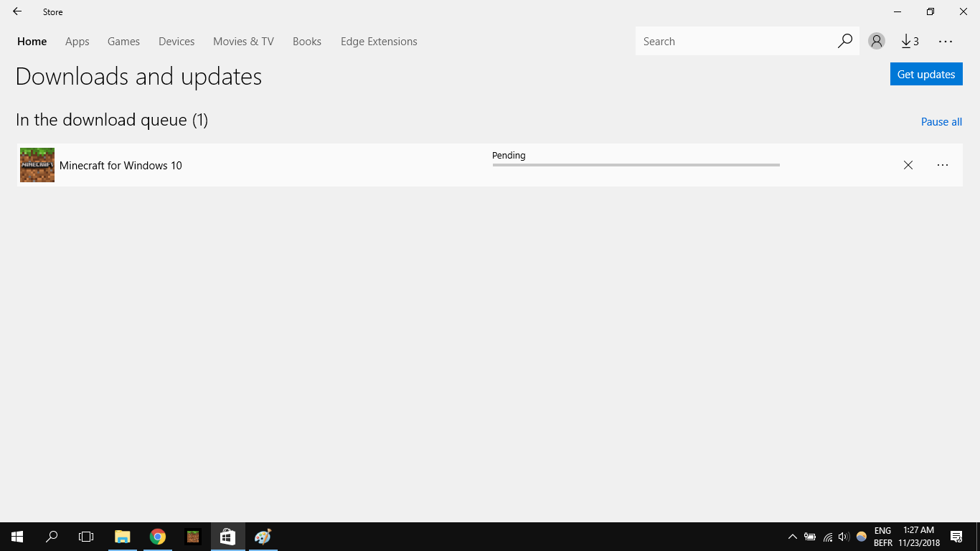The width and height of the screenshot is (980, 551).
Task: Open the Minecraft taskbar icon
Action: pyautogui.click(x=193, y=537)
